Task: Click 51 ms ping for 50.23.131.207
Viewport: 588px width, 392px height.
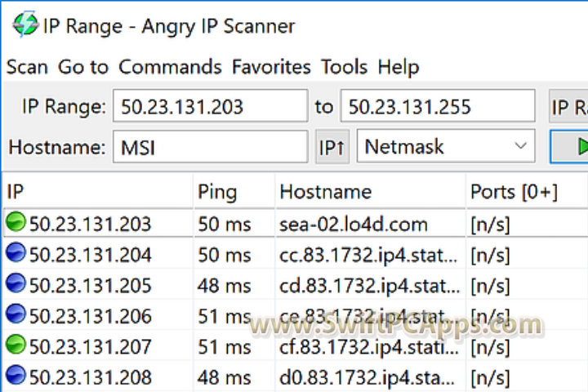Action: coord(225,347)
